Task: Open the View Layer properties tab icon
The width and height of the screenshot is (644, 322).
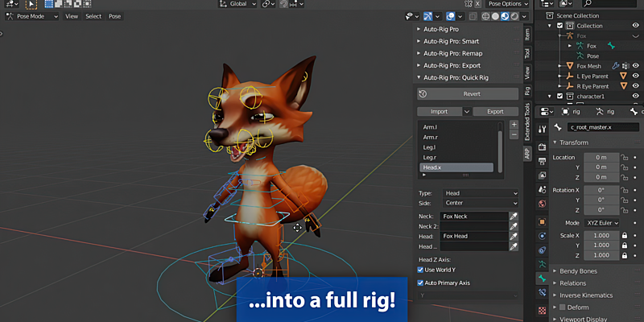Action: coord(542,175)
